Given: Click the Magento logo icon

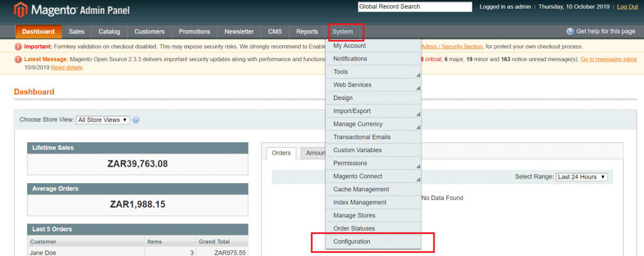Looking at the screenshot, I should (21, 9).
